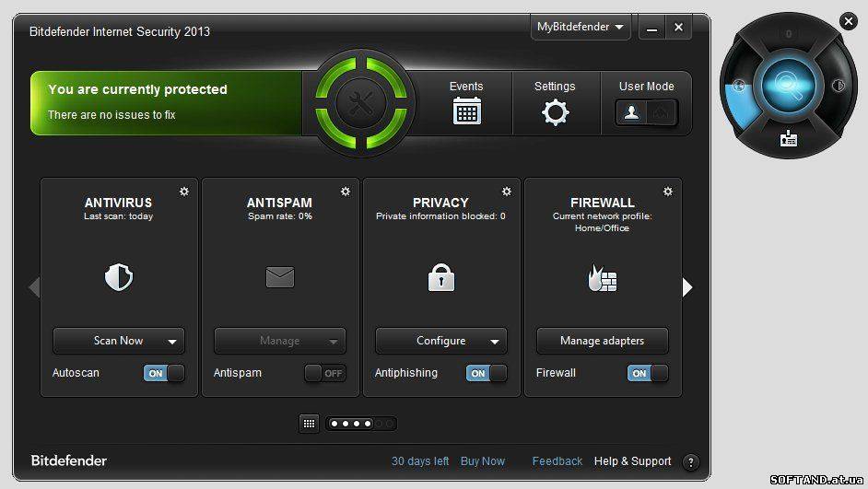Click the Settings label

(x=555, y=87)
